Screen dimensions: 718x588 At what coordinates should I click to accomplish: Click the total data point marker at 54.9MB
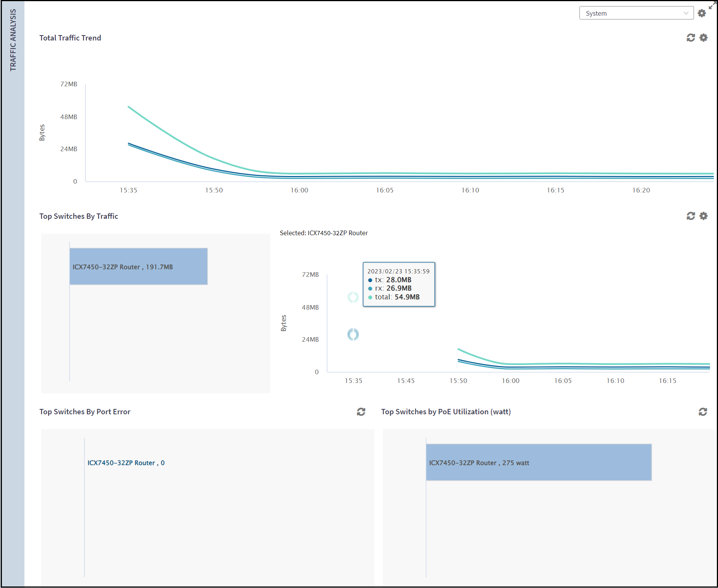(353, 297)
